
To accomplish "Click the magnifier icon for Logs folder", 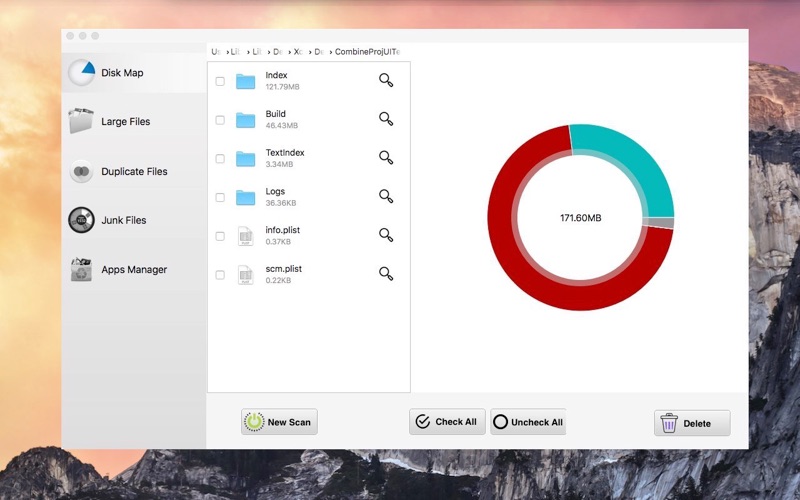I will 386,197.
